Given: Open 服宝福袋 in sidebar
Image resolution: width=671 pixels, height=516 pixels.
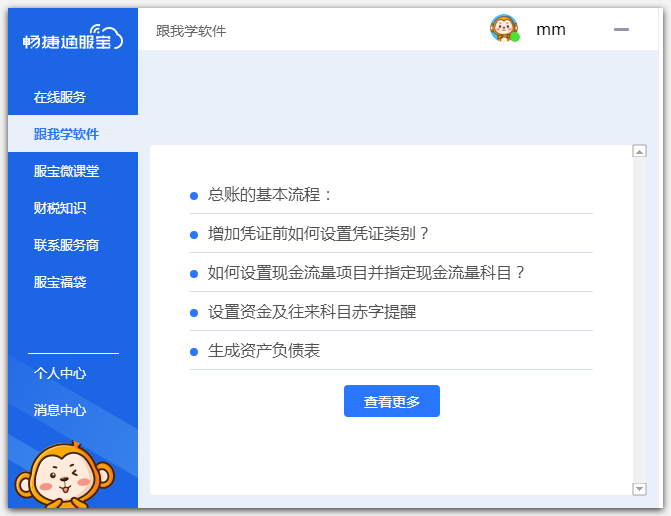Looking at the screenshot, I should [x=73, y=282].
